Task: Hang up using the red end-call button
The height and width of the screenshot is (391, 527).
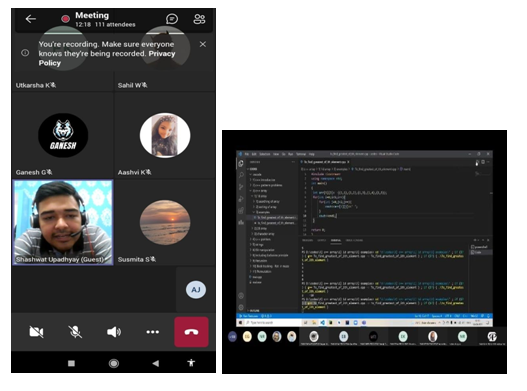Action: point(191,332)
